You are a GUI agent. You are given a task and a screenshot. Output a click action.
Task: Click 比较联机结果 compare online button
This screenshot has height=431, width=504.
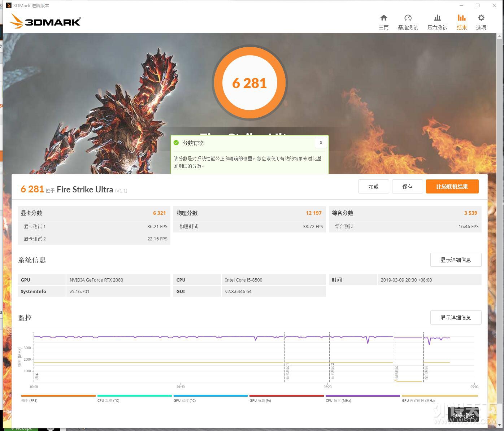(452, 187)
